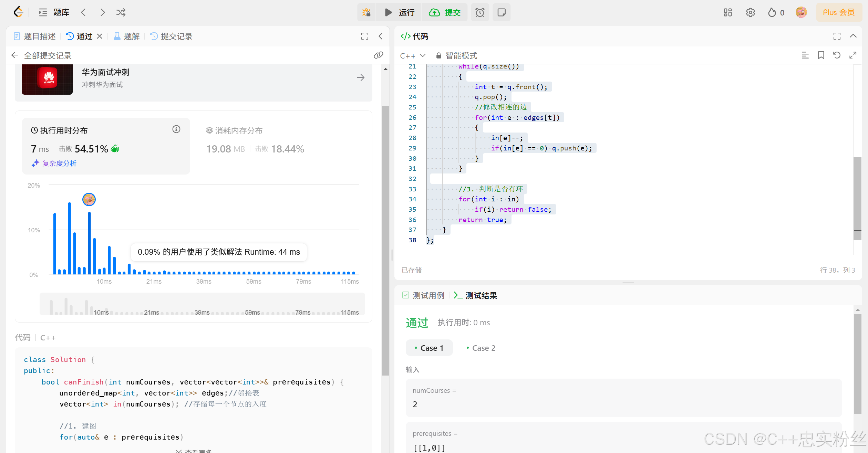Collapse the 代码 panel chevron
The image size is (868, 453).
pyautogui.click(x=853, y=36)
